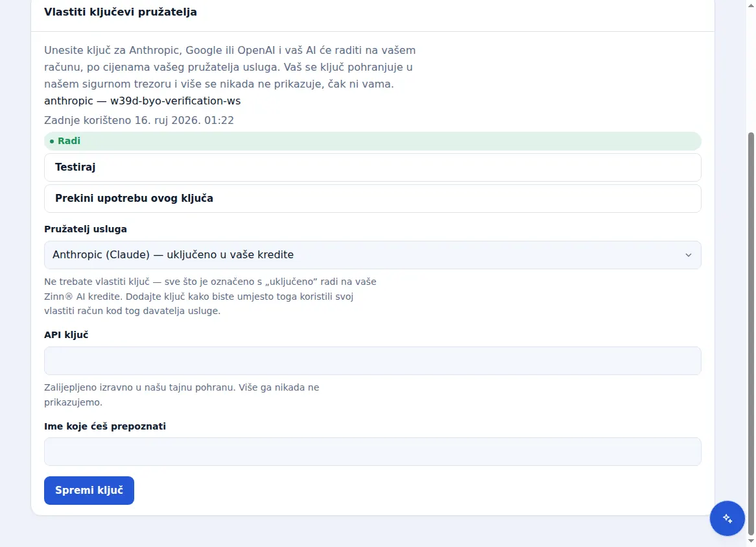Focus the "Ime koje ćeš prepoznati" field
The image size is (756, 547).
[x=372, y=452]
